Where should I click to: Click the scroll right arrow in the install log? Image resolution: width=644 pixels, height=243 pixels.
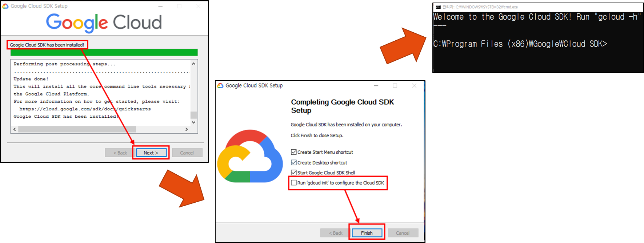pyautogui.click(x=187, y=129)
